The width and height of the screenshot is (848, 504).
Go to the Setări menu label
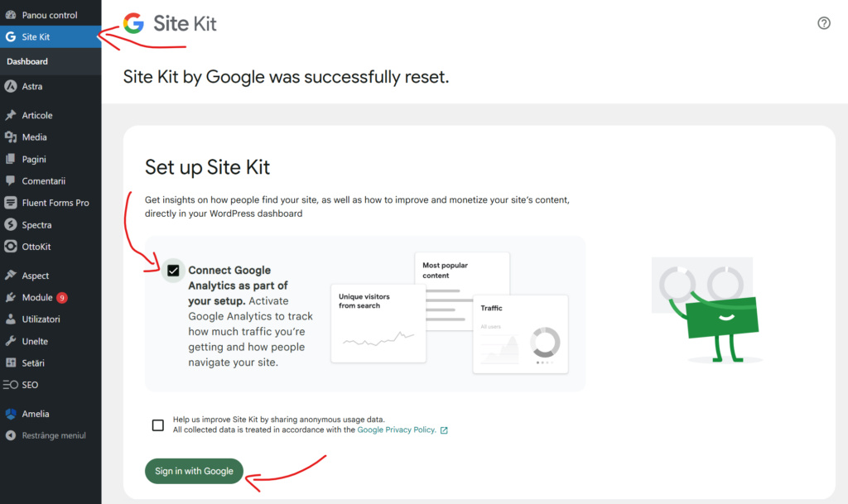tap(33, 363)
